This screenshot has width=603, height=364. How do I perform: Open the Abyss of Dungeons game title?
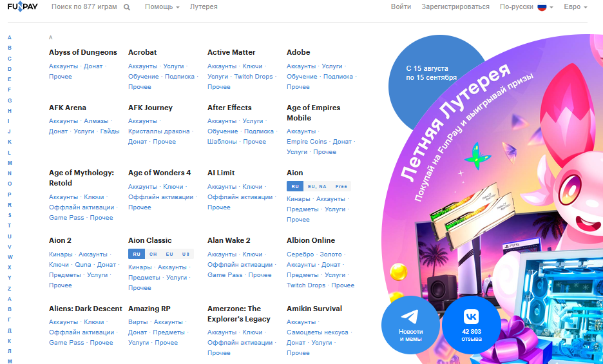pyautogui.click(x=82, y=52)
